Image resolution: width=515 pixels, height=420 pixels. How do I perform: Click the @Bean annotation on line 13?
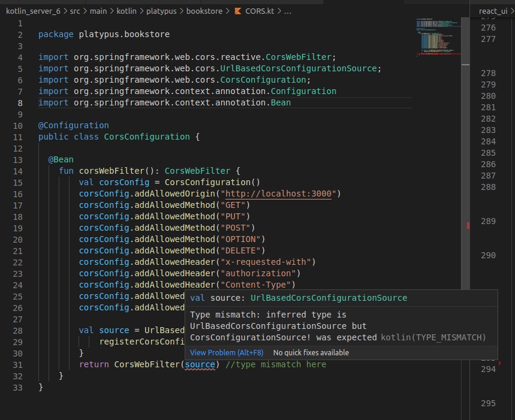(x=61, y=159)
